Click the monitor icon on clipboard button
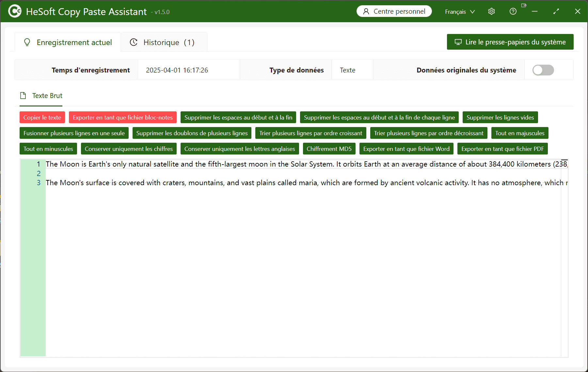Viewport: 588px width, 372px height. [458, 42]
